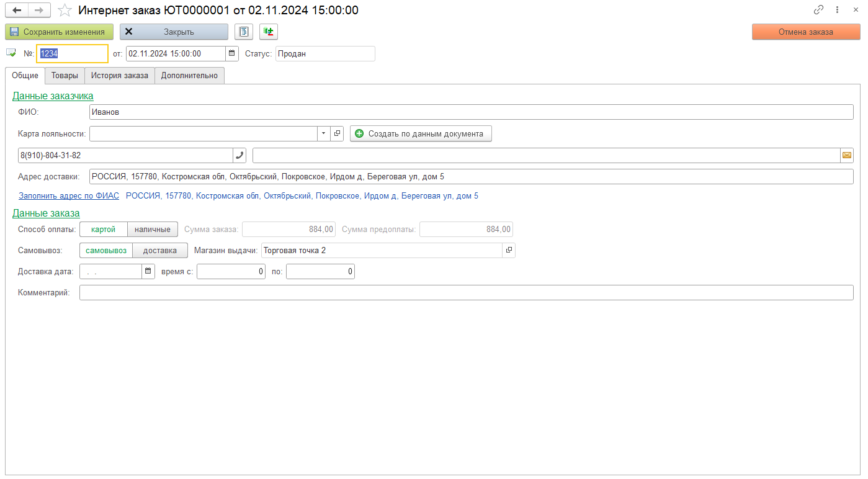868x479 pixels.
Task: Open the 'Товары' tab
Action: point(65,76)
